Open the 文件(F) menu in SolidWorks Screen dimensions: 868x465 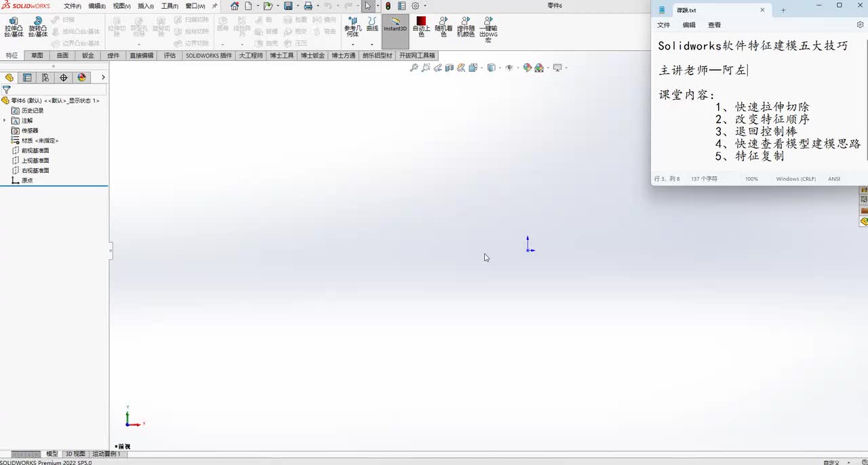tap(73, 6)
